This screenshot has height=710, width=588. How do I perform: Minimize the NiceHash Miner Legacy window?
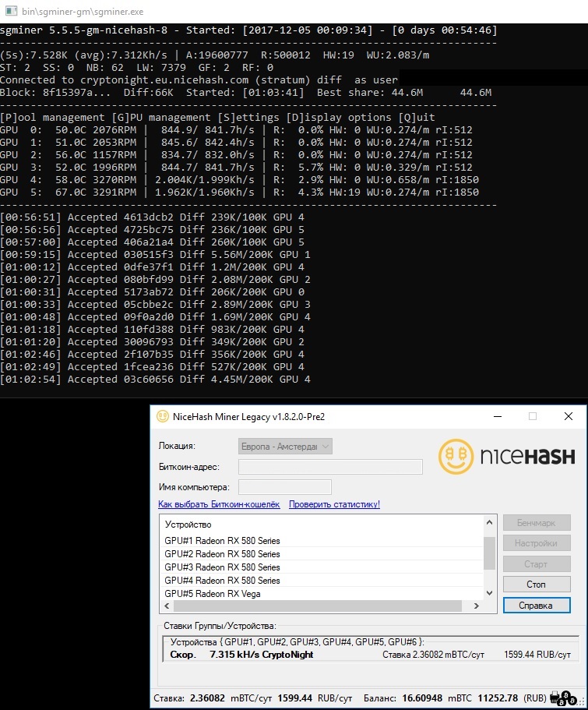pyautogui.click(x=498, y=416)
